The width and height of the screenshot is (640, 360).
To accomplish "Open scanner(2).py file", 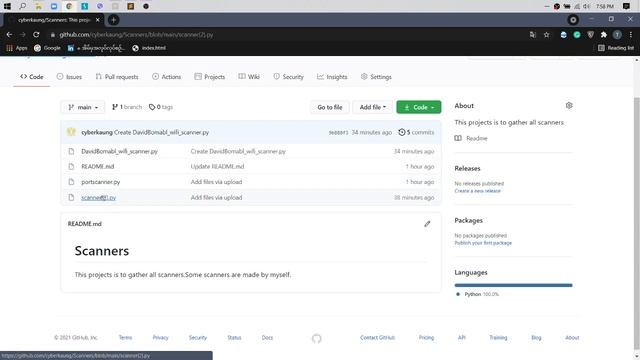I will 98,198.
